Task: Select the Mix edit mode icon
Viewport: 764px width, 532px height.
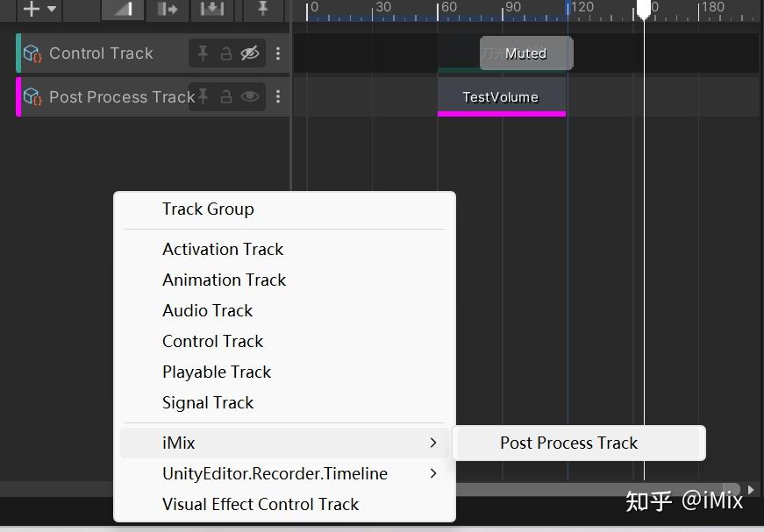Action: [121, 11]
